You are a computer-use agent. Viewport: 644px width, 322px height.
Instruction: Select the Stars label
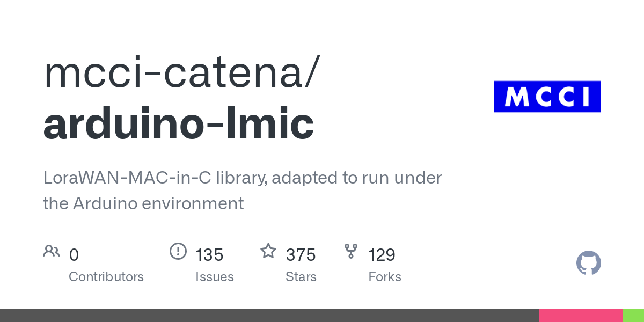[x=301, y=277]
